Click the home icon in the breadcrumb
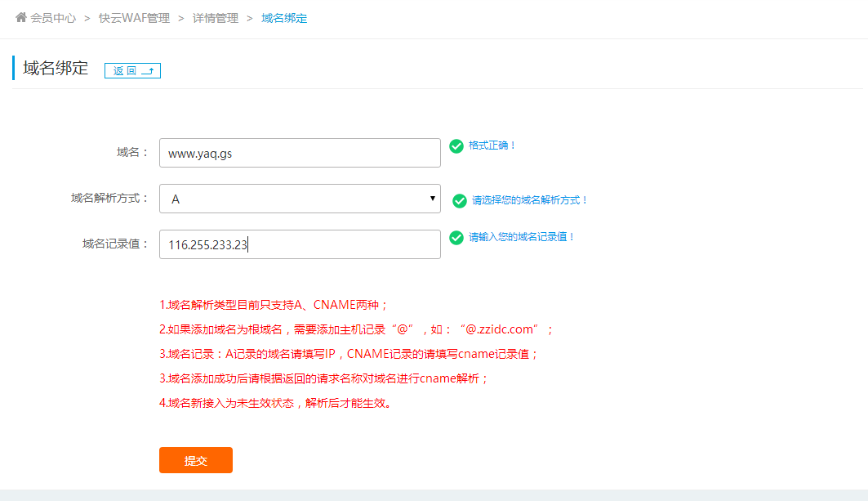The height and width of the screenshot is (501, 868). (x=21, y=17)
